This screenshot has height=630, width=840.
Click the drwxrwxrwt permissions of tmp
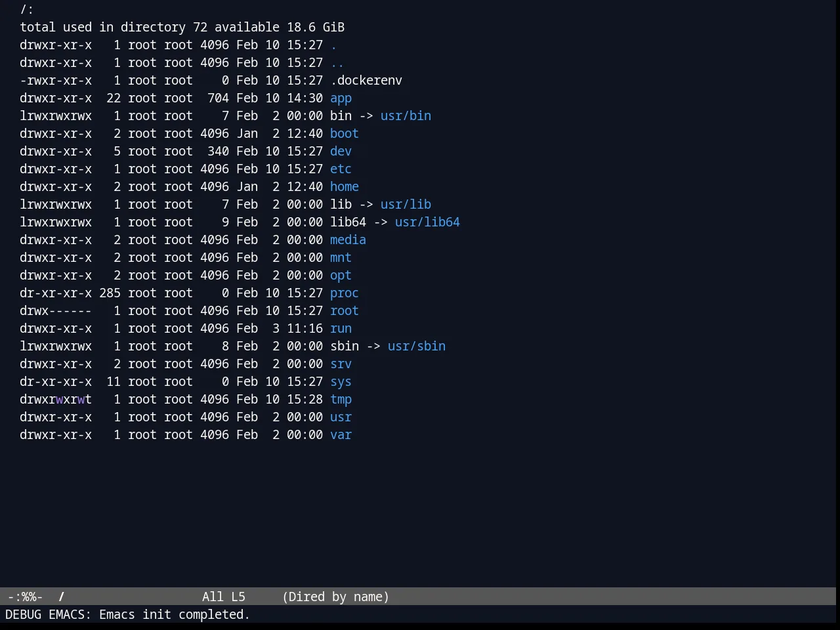[x=56, y=399]
